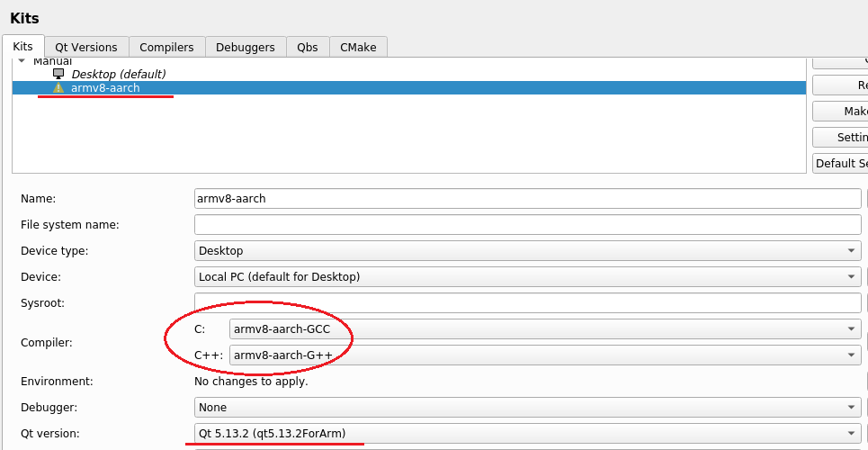Click the Settings Filter button

pos(840,138)
